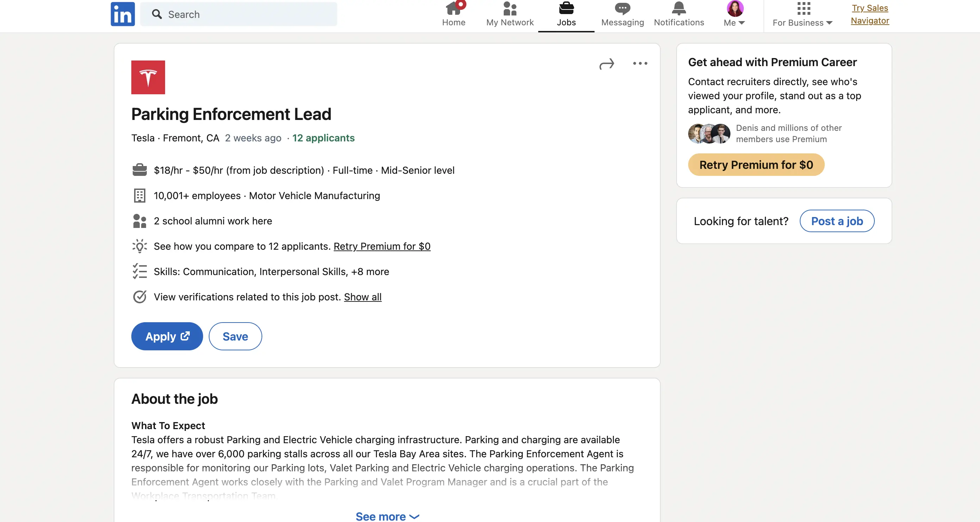Image resolution: width=980 pixels, height=522 pixels.
Task: Click the verification checkmark icon
Action: coord(140,297)
